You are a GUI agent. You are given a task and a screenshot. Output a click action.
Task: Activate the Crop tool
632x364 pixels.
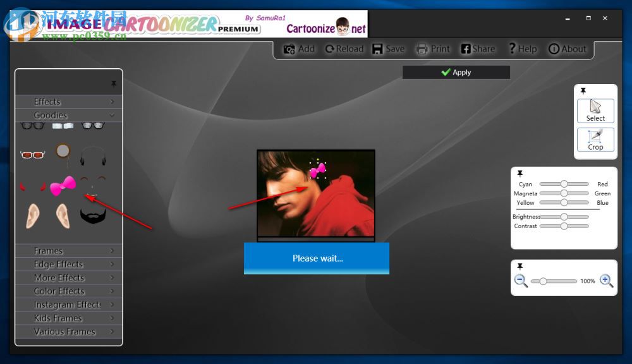pos(595,140)
